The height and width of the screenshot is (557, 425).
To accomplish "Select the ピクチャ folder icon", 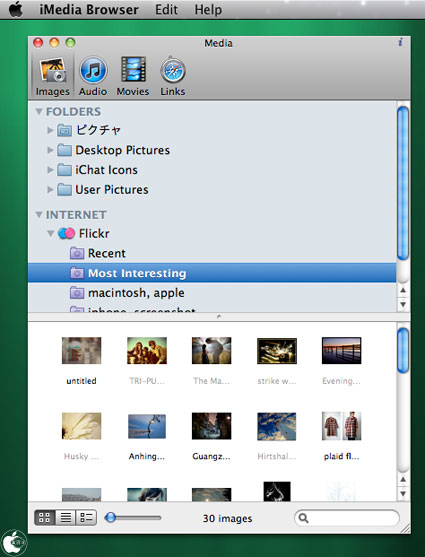I will pyautogui.click(x=64, y=130).
